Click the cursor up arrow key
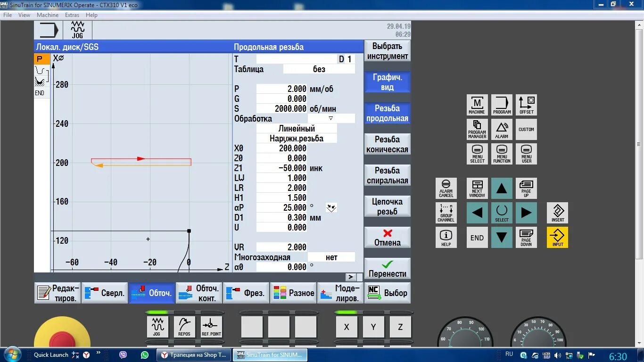The image size is (644, 362). [x=502, y=188]
